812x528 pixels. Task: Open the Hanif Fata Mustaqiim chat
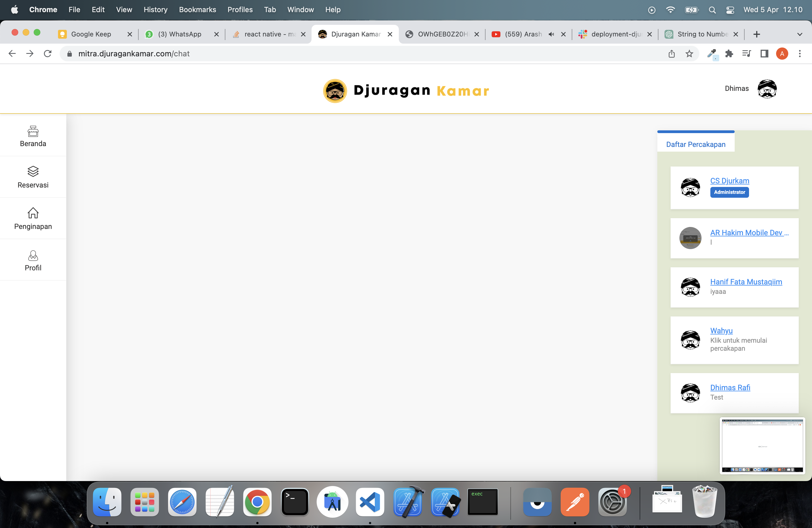click(x=746, y=282)
